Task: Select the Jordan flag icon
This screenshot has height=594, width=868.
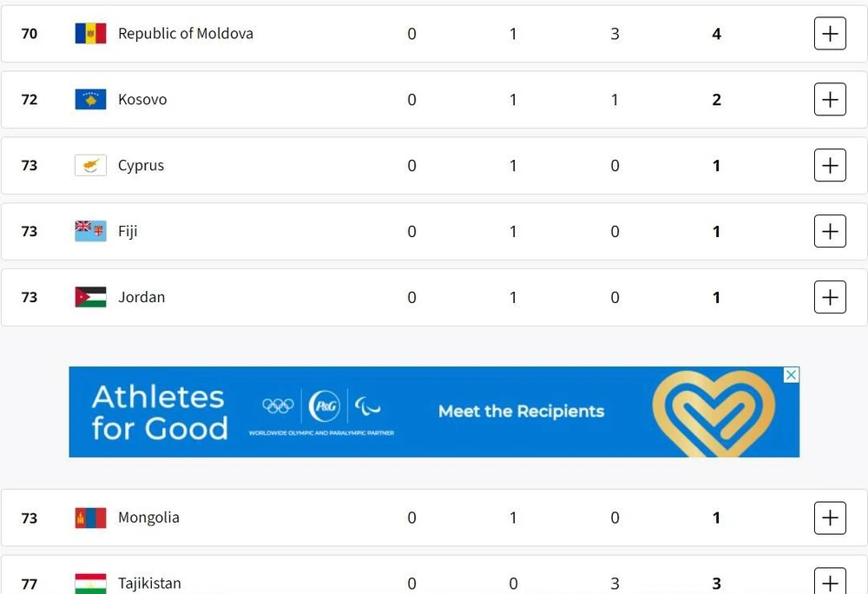Action: (x=89, y=296)
